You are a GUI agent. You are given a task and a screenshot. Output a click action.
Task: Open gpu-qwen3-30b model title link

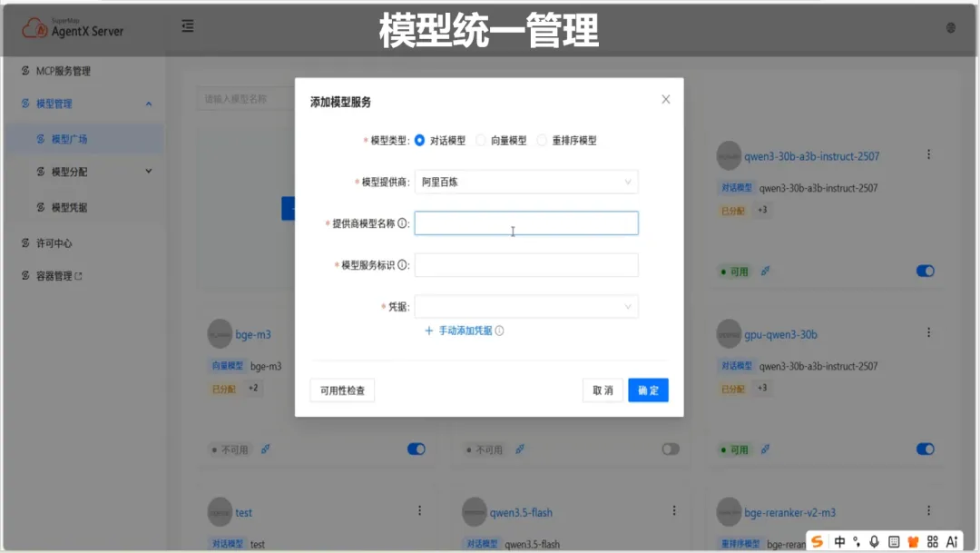pos(780,335)
